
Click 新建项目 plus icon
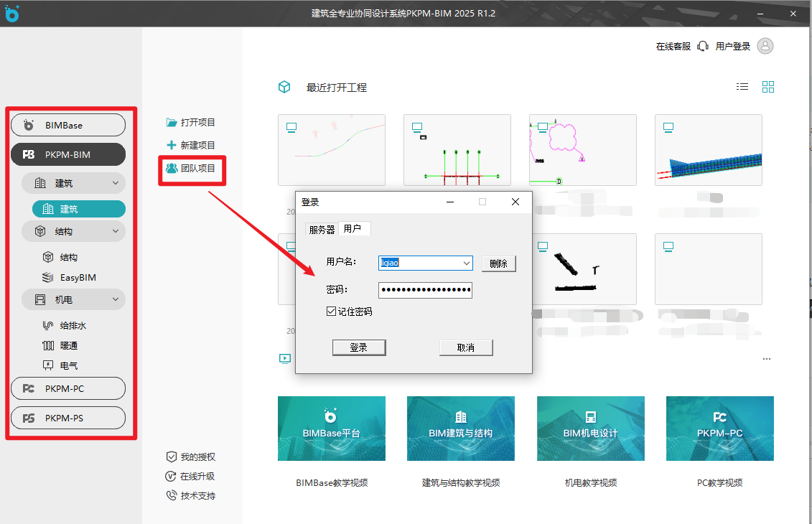[172, 145]
